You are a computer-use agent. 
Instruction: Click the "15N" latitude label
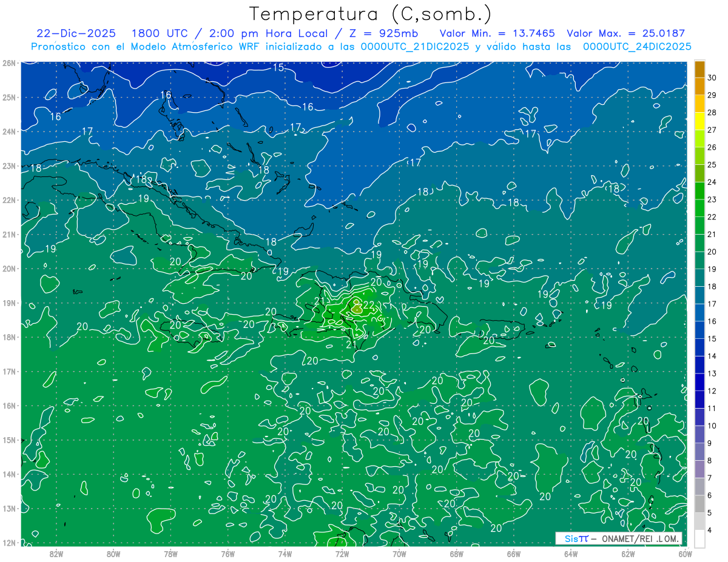pyautogui.click(x=8, y=440)
